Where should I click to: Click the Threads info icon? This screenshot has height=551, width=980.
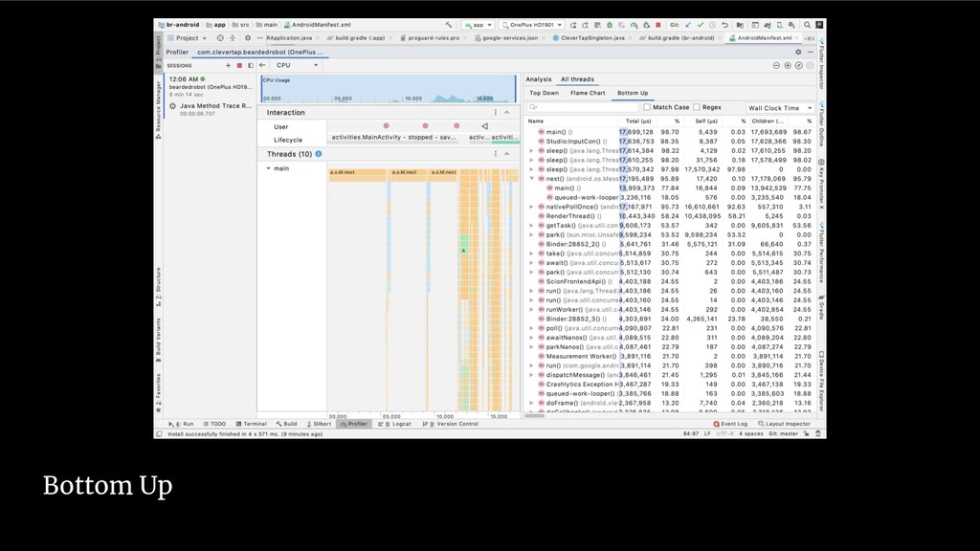point(319,154)
